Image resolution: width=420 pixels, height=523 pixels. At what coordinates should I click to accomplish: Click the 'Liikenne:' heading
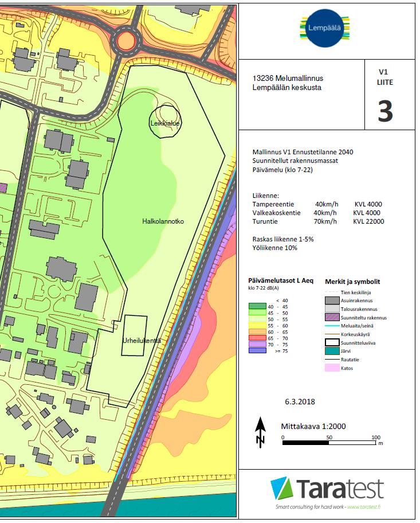point(266,196)
